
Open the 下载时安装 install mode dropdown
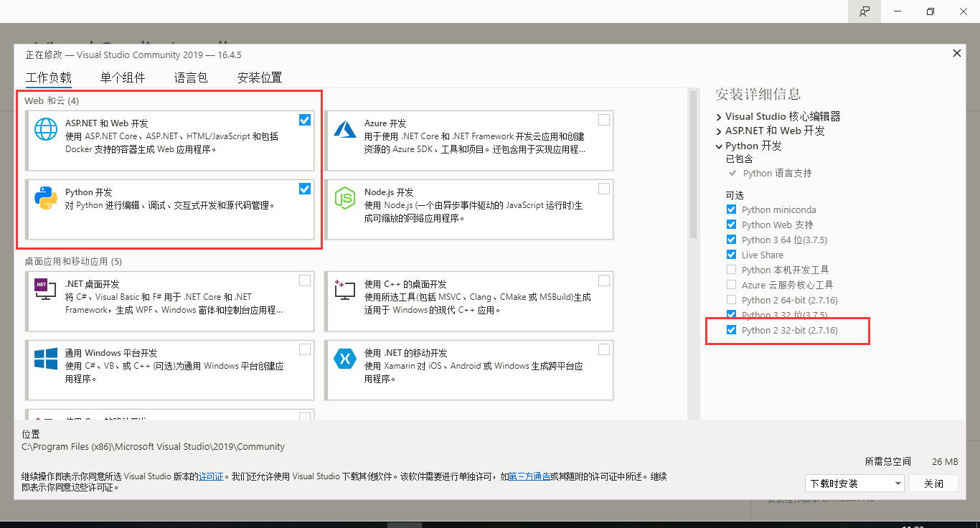click(x=854, y=484)
